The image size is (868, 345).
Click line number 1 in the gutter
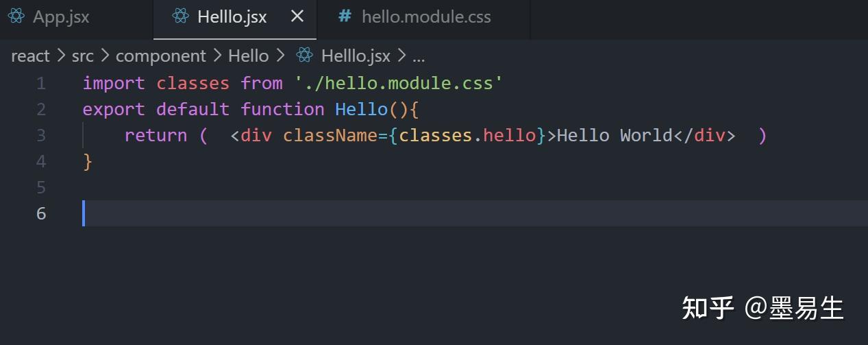pos(41,84)
